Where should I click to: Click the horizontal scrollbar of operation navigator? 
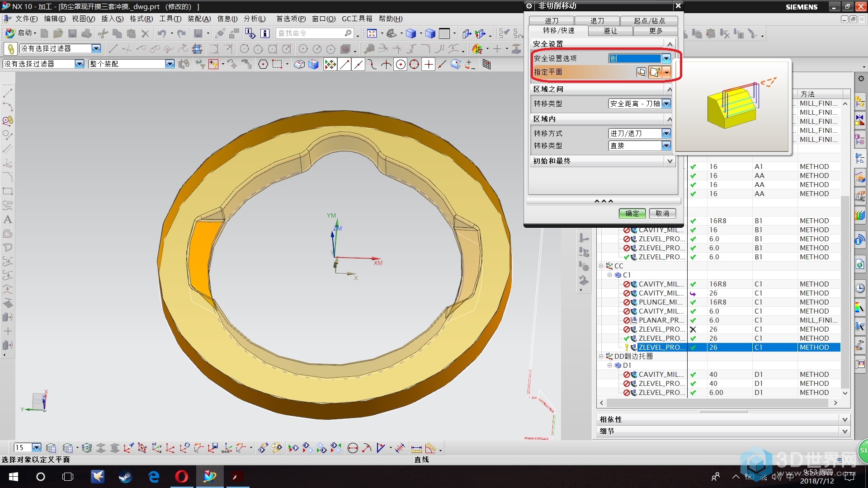pos(718,403)
